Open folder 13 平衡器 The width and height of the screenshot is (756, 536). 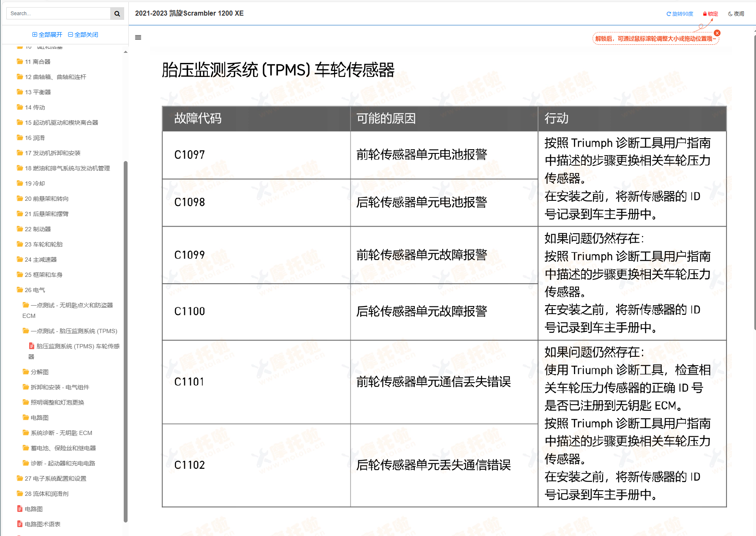tap(34, 92)
